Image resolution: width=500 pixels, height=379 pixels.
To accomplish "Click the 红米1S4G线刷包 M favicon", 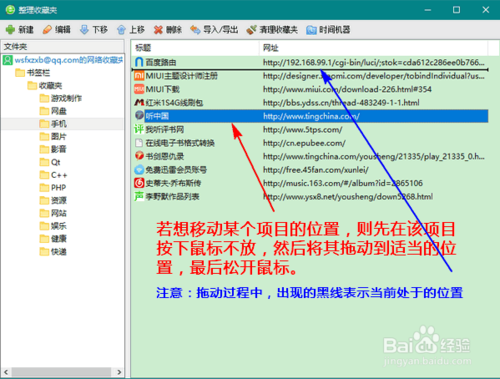I will (139, 102).
